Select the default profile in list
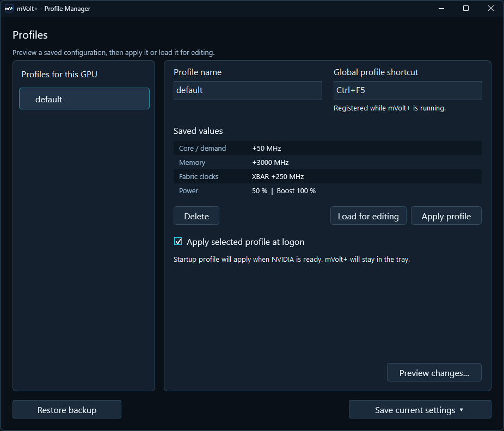The image size is (504, 431). tap(84, 98)
